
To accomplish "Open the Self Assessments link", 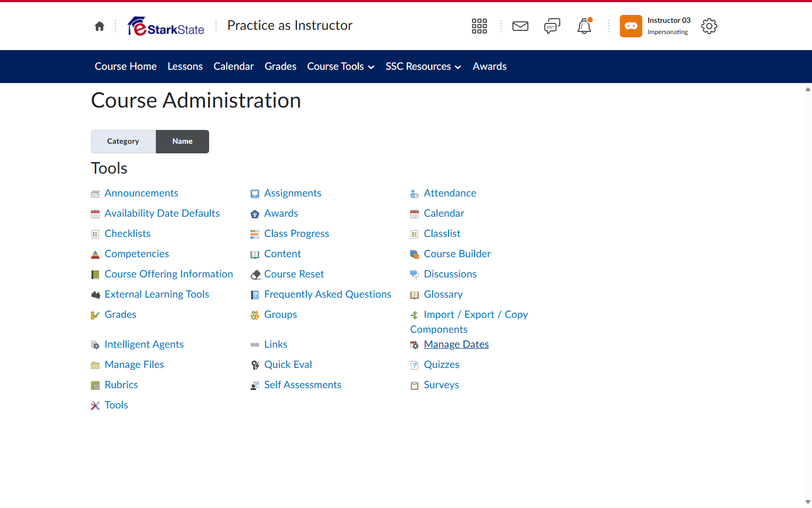I will coord(303,385).
